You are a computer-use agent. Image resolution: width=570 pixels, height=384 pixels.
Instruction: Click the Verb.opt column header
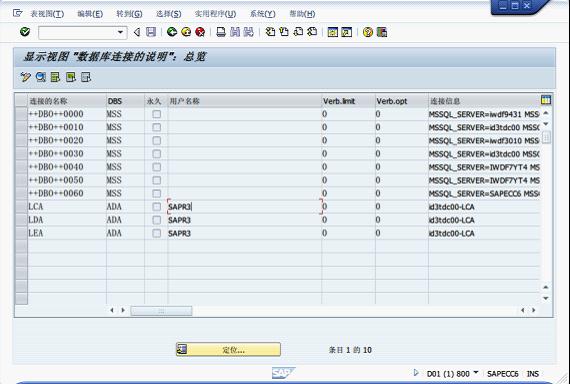coord(402,101)
